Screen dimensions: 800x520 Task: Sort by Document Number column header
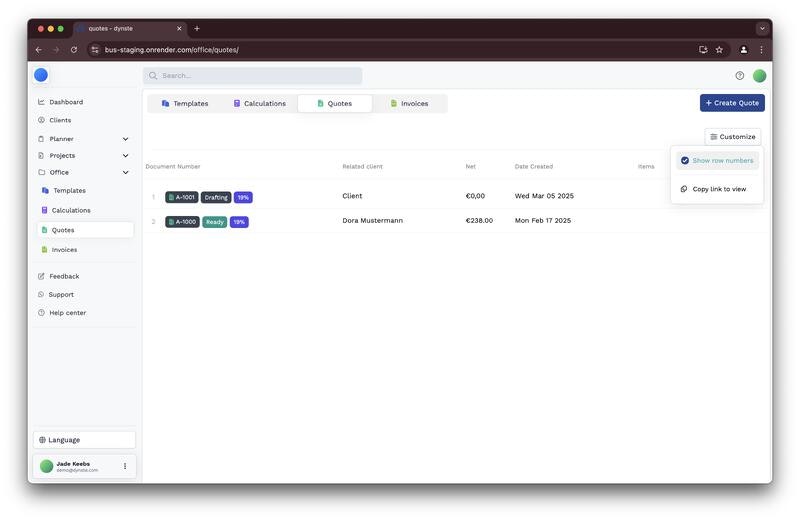(173, 166)
